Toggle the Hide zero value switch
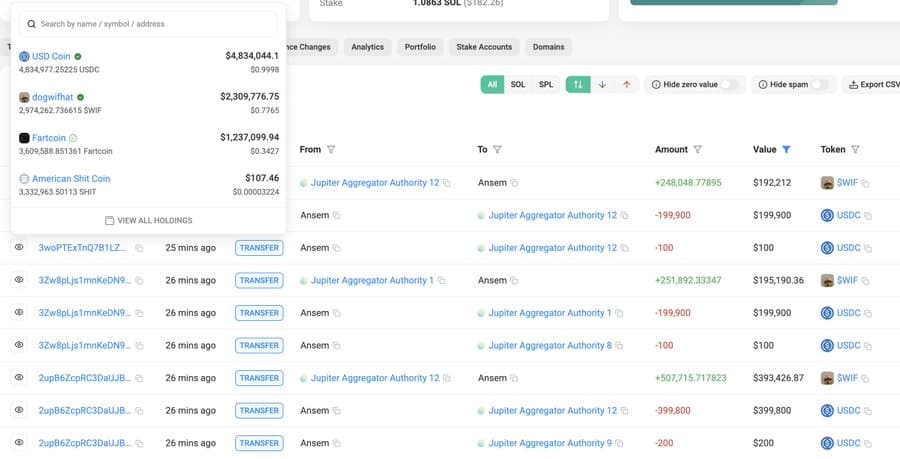Viewport: 900px width, 459px height. [730, 85]
